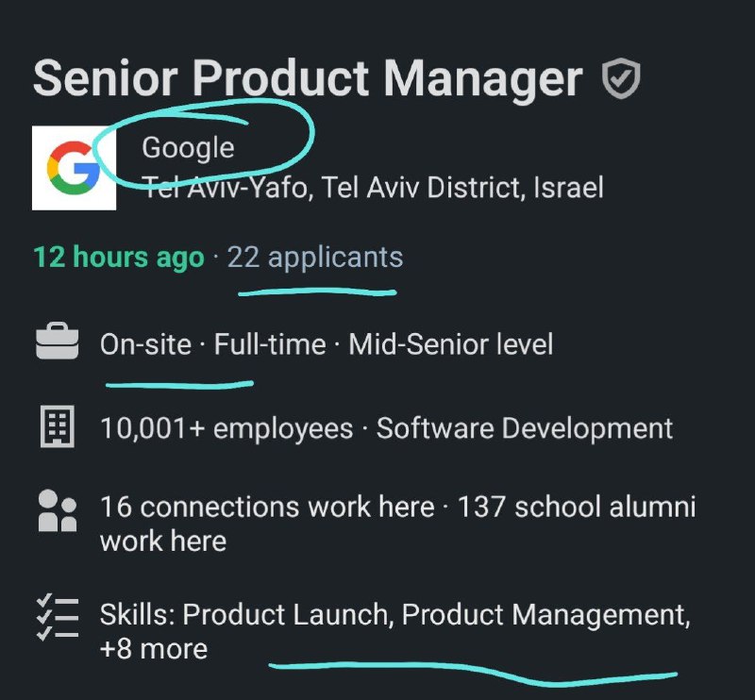The width and height of the screenshot is (755, 700).
Task: Click the briefcase job type icon
Action: click(57, 341)
